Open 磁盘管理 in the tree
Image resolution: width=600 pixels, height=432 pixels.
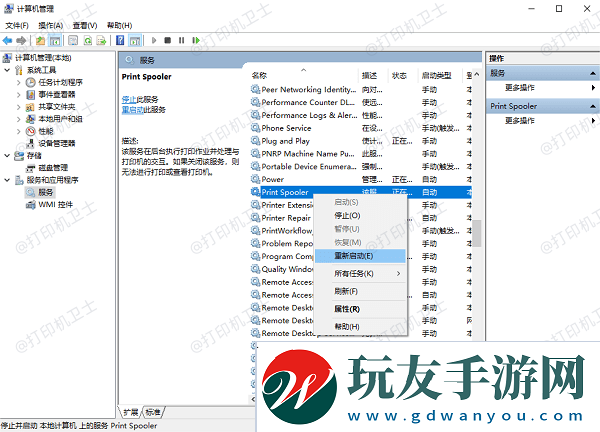(x=53, y=168)
